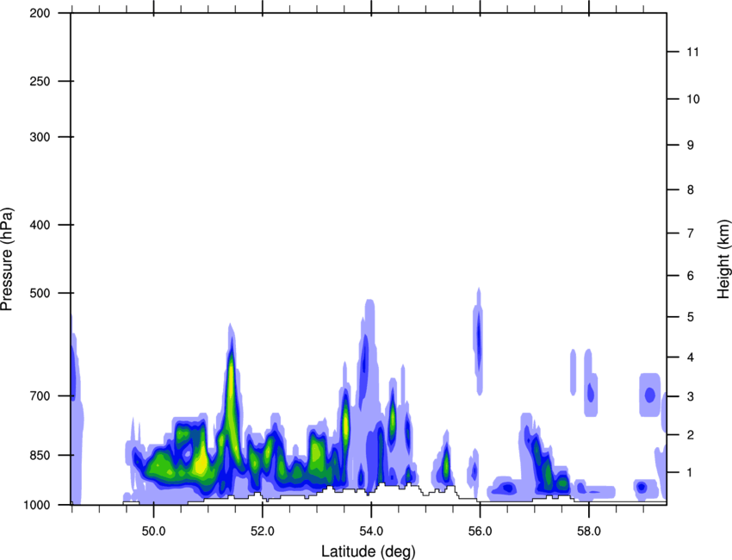Click the 6 km height label
732x560 pixels.
[x=690, y=276]
